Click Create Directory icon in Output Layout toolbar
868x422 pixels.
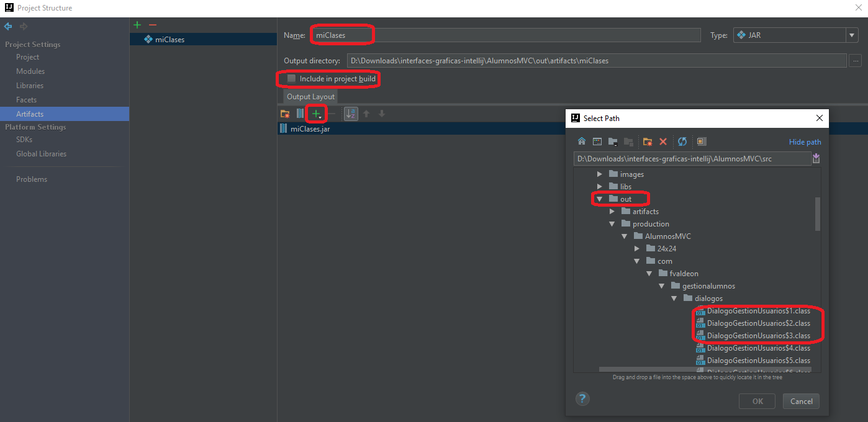[285, 114]
